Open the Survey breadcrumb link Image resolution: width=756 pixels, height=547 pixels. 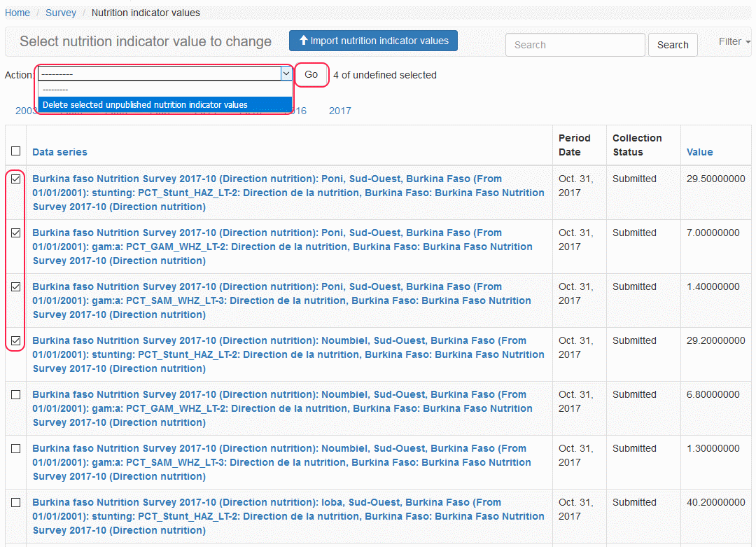coord(61,13)
